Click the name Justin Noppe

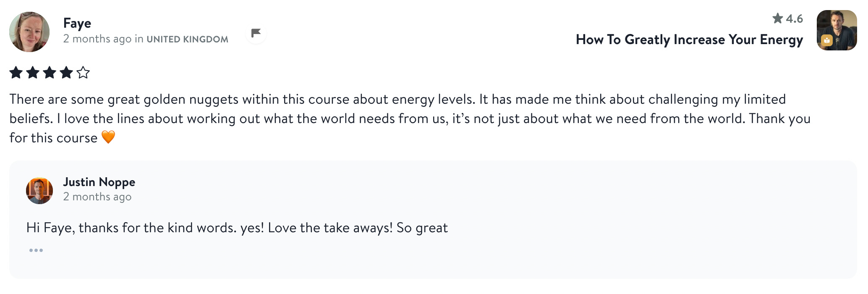pos(99,182)
